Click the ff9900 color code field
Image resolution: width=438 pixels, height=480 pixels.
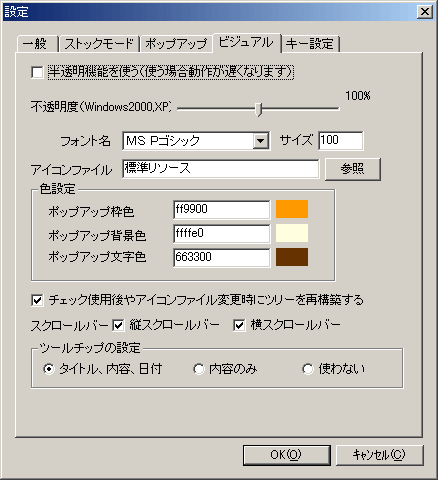coord(222,210)
